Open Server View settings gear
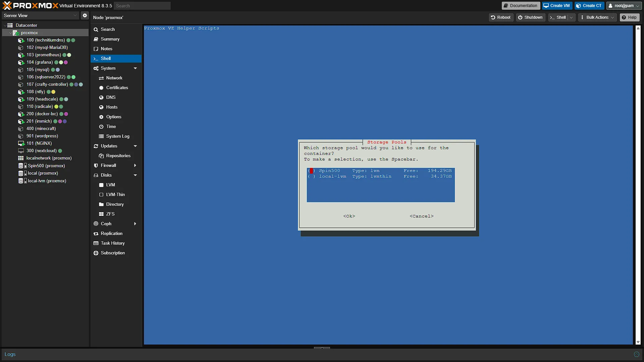Image resolution: width=644 pixels, height=362 pixels. coord(85,15)
